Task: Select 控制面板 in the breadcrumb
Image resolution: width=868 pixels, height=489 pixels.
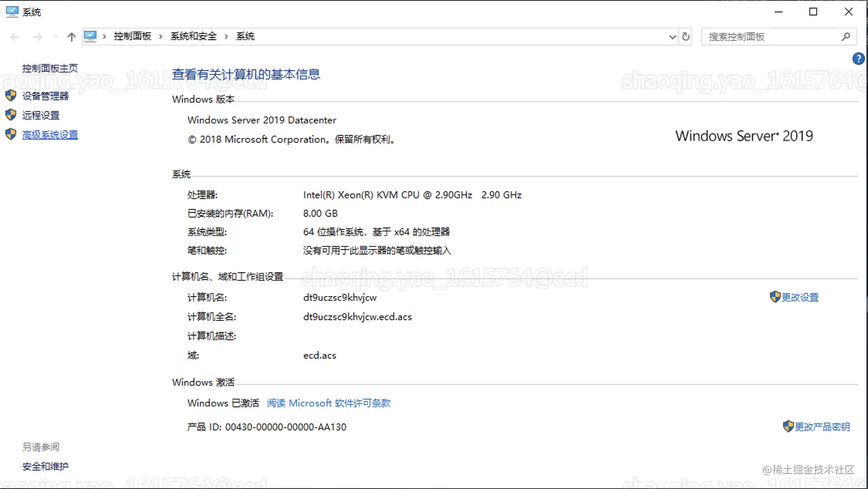Action: coord(133,36)
